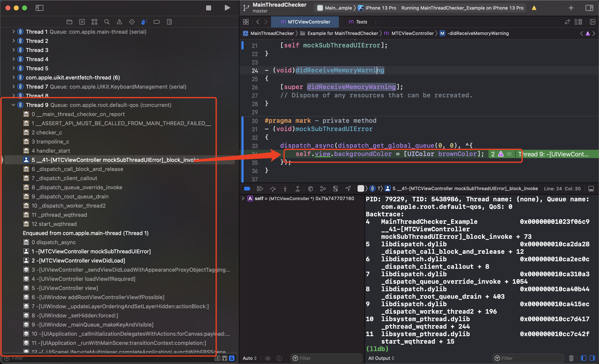Collapse the Thread 9 disclosure arrow

tap(13, 105)
